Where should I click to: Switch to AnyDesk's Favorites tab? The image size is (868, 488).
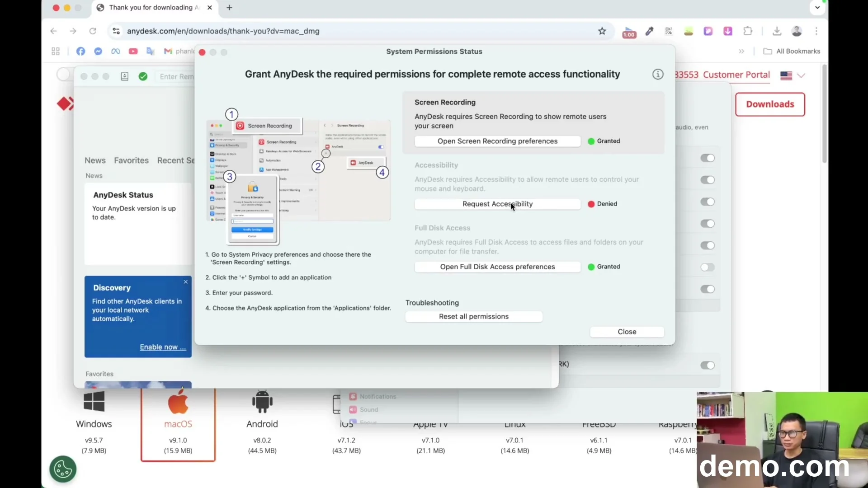tap(131, 160)
